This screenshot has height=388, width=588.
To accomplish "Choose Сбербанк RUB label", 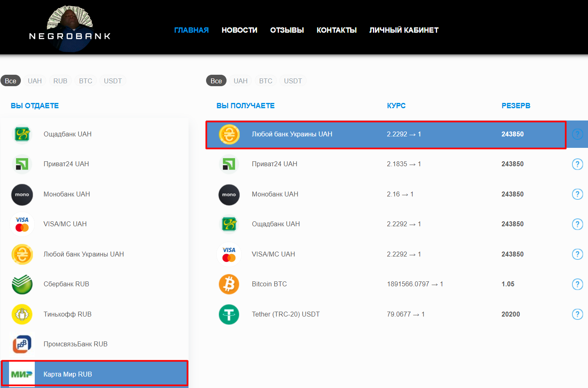I will click(66, 284).
